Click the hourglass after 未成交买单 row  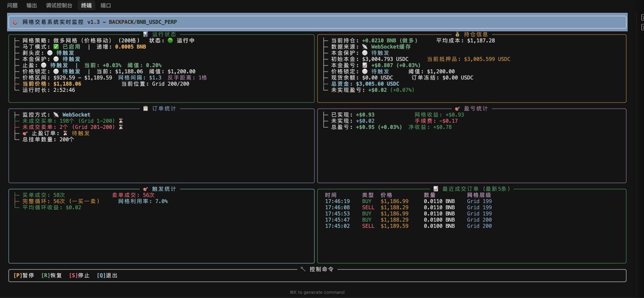(x=121, y=121)
